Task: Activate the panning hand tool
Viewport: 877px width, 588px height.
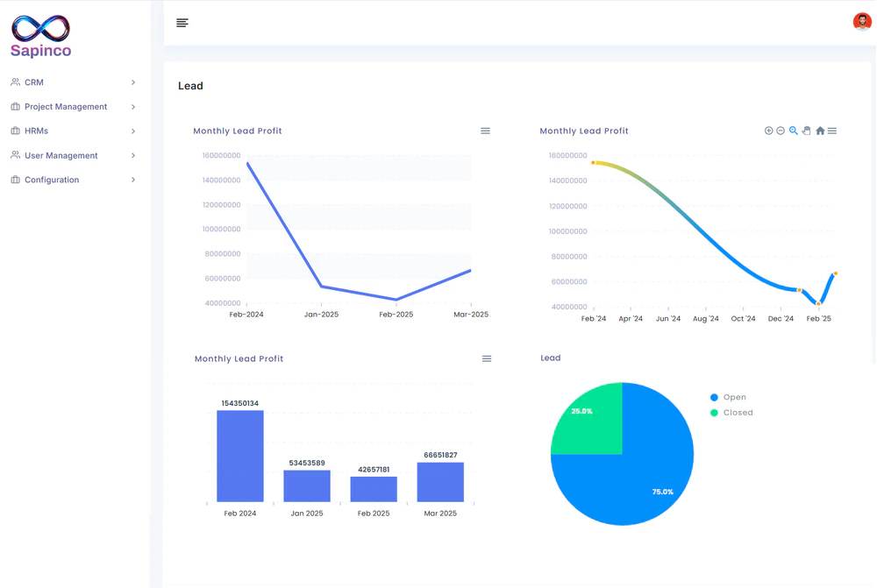Action: coord(807,131)
